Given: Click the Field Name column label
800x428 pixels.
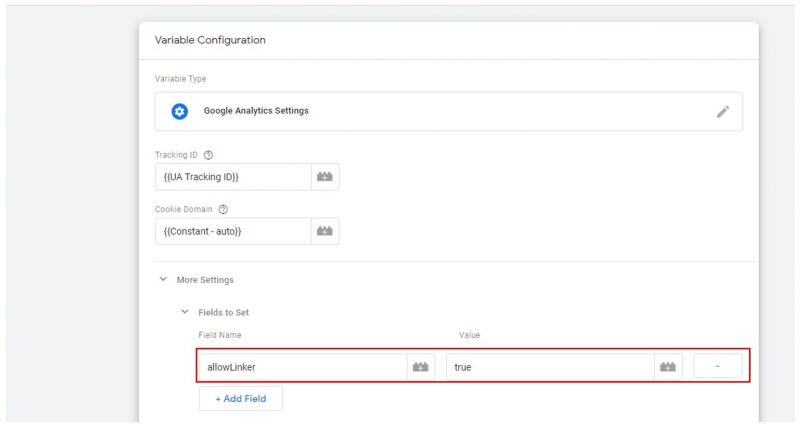Looking at the screenshot, I should pyautogui.click(x=220, y=335).
